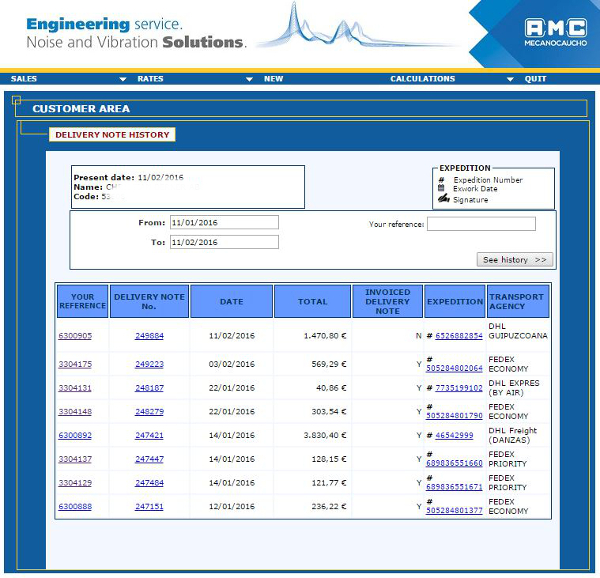
Task: Open delivery note 247421
Action: 149,435
